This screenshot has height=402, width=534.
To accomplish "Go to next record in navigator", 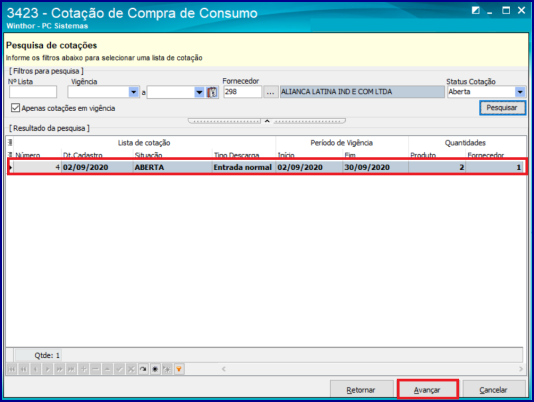I will [47, 369].
